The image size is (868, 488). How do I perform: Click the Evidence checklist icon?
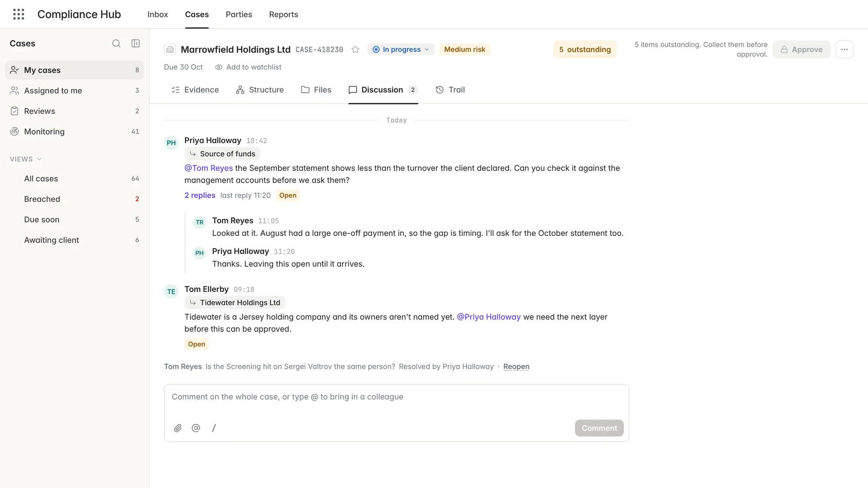(x=175, y=90)
